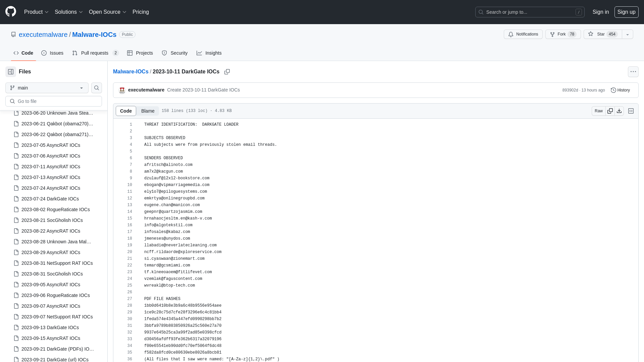Image resolution: width=644 pixels, height=362 pixels.
Task: Download raw file icon
Action: coord(619,111)
